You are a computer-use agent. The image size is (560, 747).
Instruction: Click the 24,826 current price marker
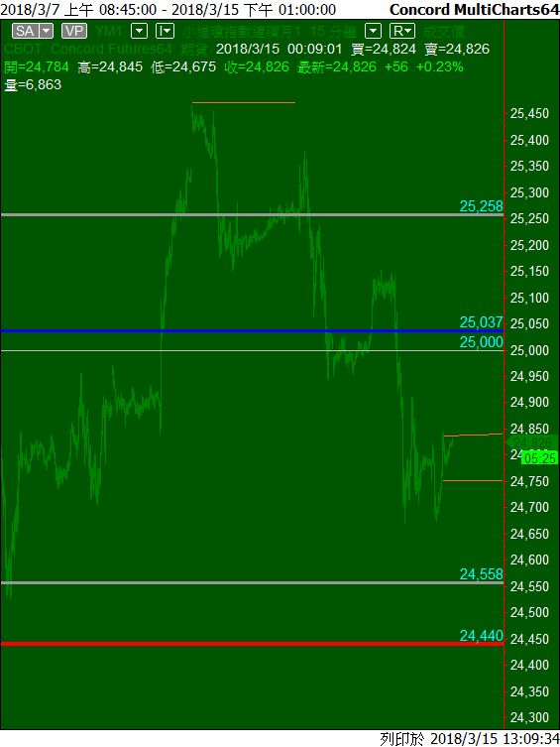[x=531, y=442]
